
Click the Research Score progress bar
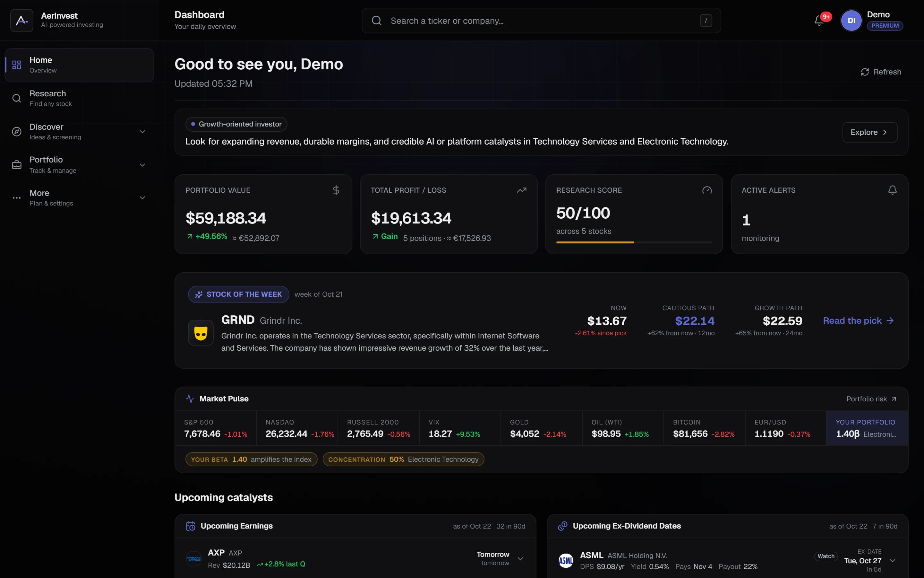[x=634, y=242]
